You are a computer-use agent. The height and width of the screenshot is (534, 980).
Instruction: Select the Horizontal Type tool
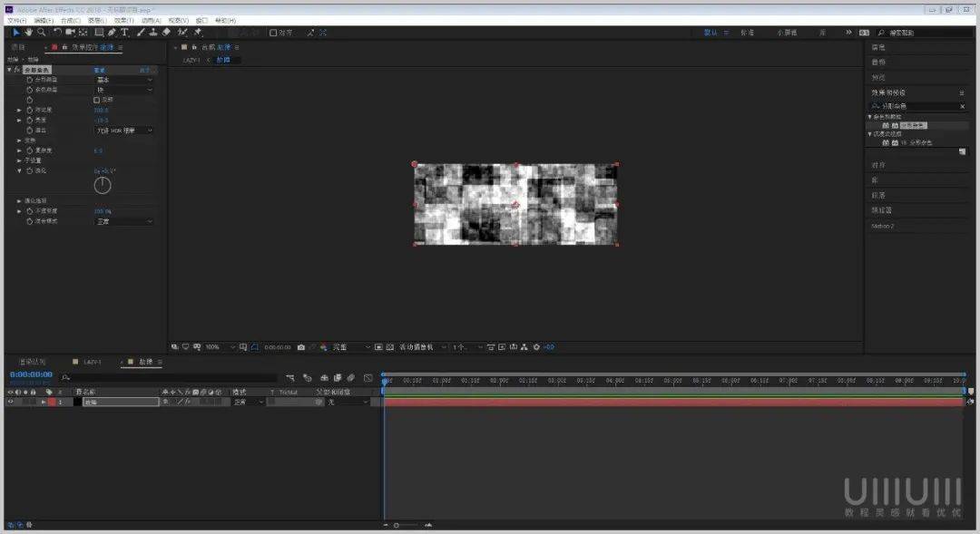124,33
